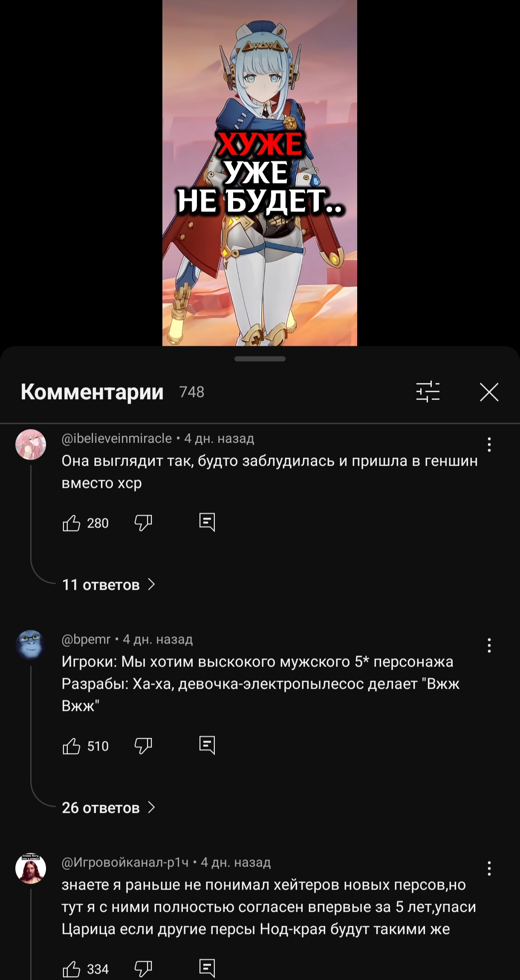Dislike the @Игровойканал-р1ч comment

pyautogui.click(x=143, y=969)
